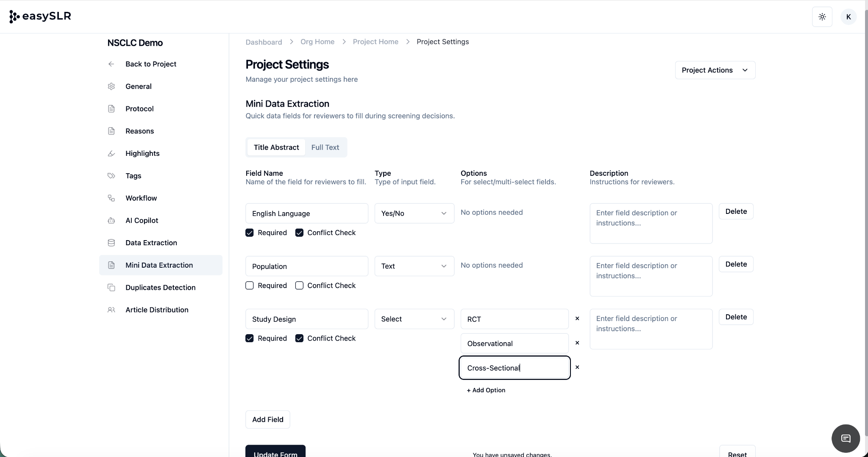Uncheck Required for English Language field

pyautogui.click(x=250, y=233)
